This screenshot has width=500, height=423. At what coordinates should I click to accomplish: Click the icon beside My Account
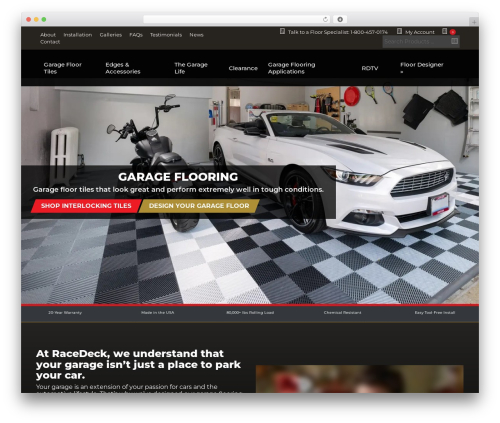coord(399,31)
